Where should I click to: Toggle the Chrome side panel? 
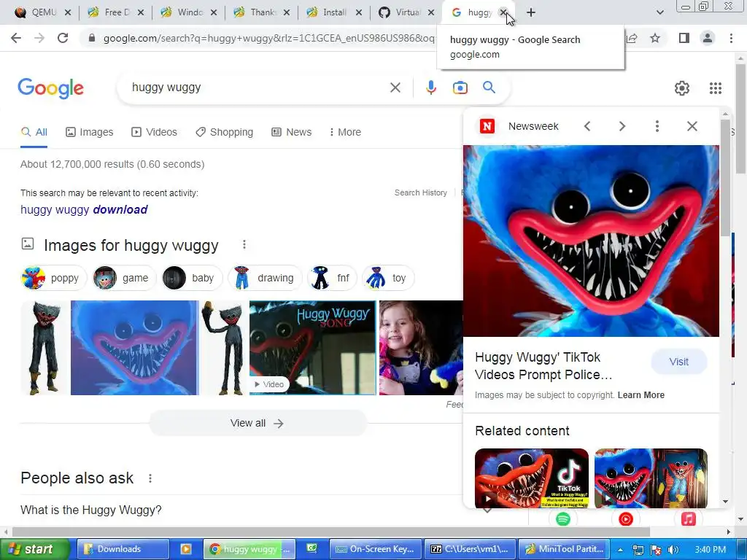pyautogui.click(x=684, y=38)
